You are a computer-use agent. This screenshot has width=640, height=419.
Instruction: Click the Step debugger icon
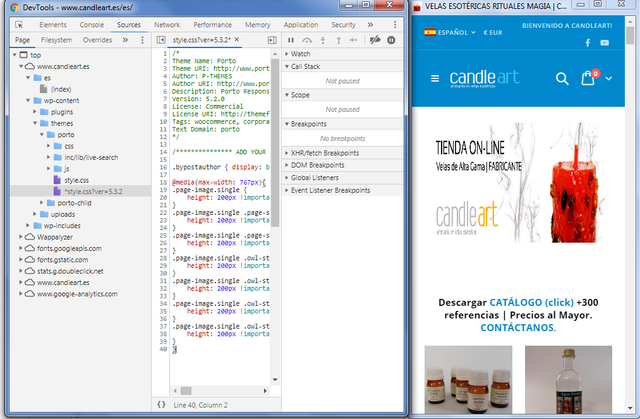[x=353, y=40]
